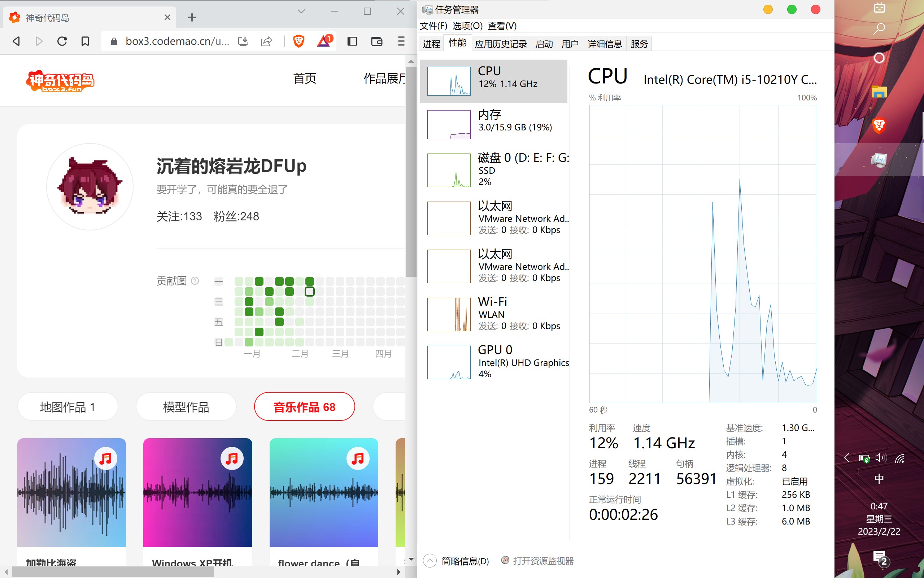Click the browser vertical scrollbar thumb
The width and height of the screenshot is (924, 578).
point(411,172)
